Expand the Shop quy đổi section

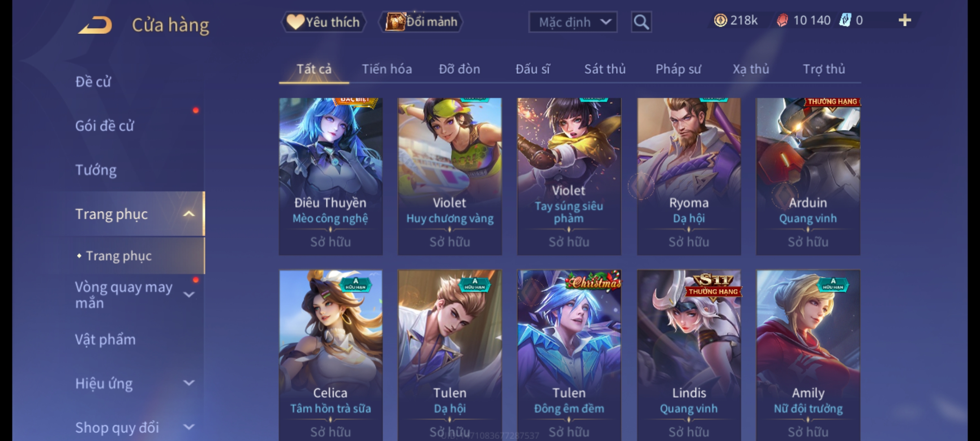189,427
